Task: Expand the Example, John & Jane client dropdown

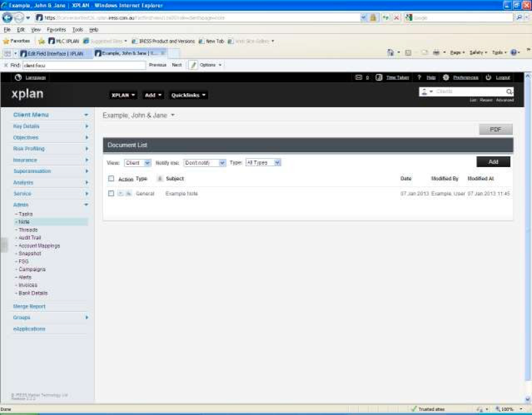Action: [x=173, y=115]
